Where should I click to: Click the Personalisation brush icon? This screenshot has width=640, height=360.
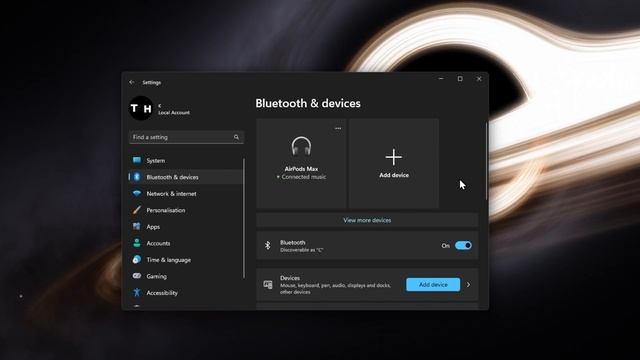pyautogui.click(x=137, y=210)
